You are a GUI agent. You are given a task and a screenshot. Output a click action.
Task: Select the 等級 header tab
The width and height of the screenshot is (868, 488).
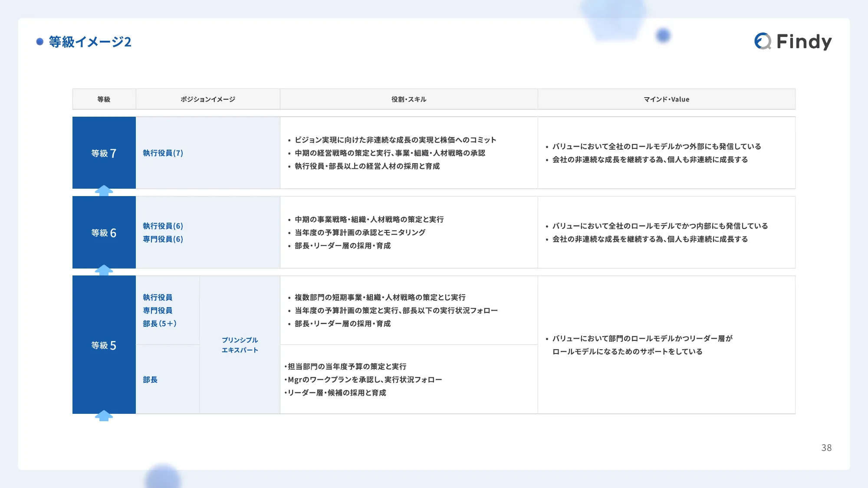tap(104, 99)
